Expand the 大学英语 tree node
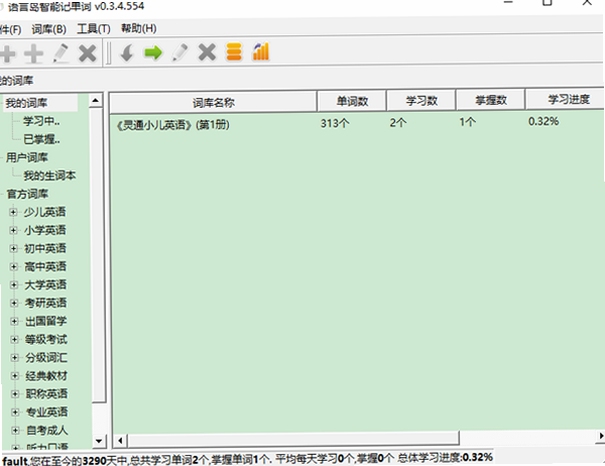 point(14,285)
